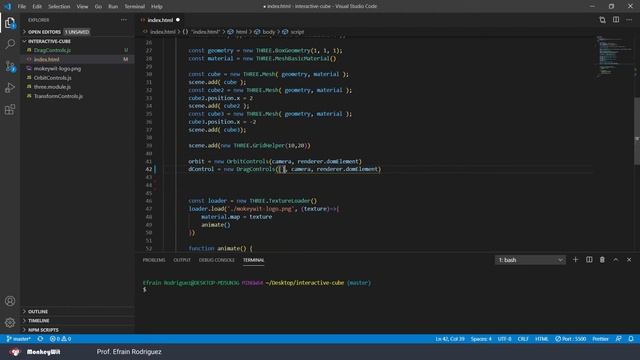This screenshot has width=640, height=360.
Task: Click the body breadcrumb segment
Action: pyautogui.click(x=265, y=32)
